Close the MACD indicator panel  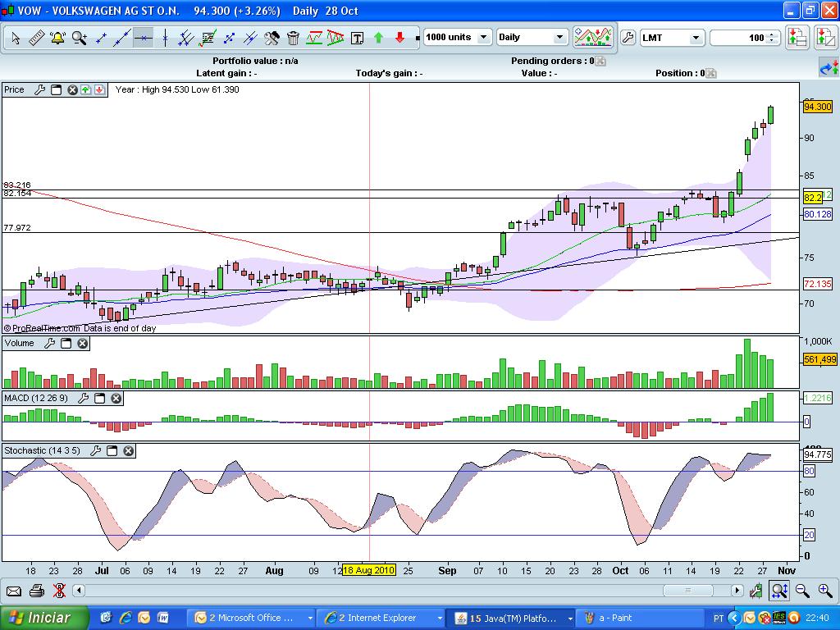point(116,398)
